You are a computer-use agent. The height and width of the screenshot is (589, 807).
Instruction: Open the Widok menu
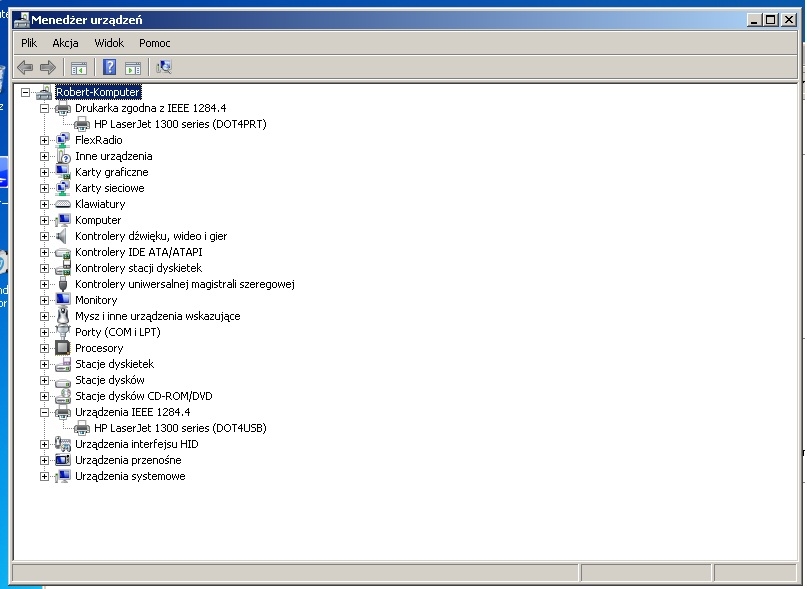[109, 43]
